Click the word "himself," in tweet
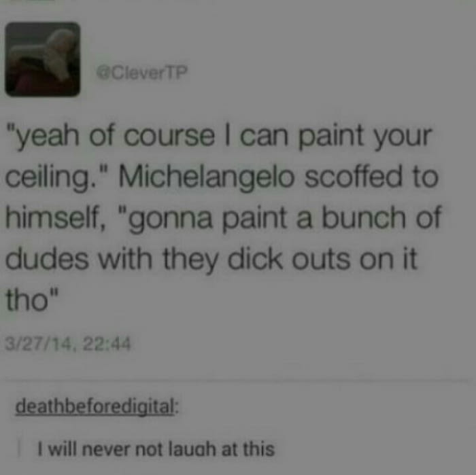 tap(55, 217)
